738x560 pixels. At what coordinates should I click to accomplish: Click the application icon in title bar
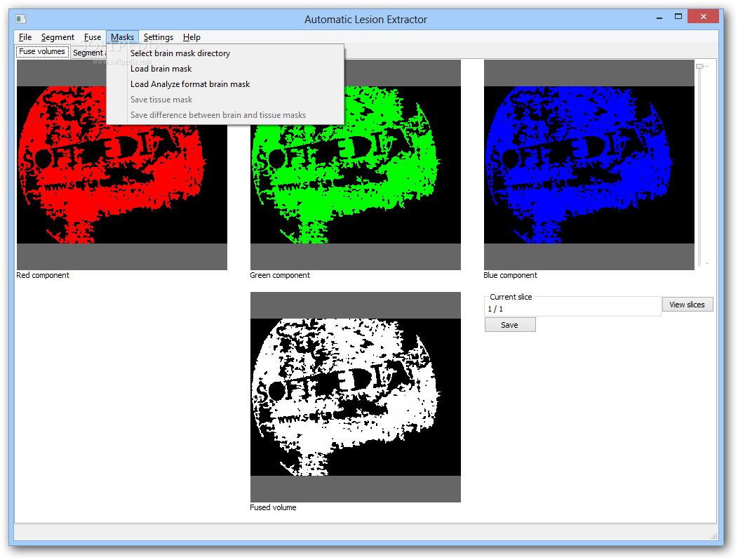point(21,19)
